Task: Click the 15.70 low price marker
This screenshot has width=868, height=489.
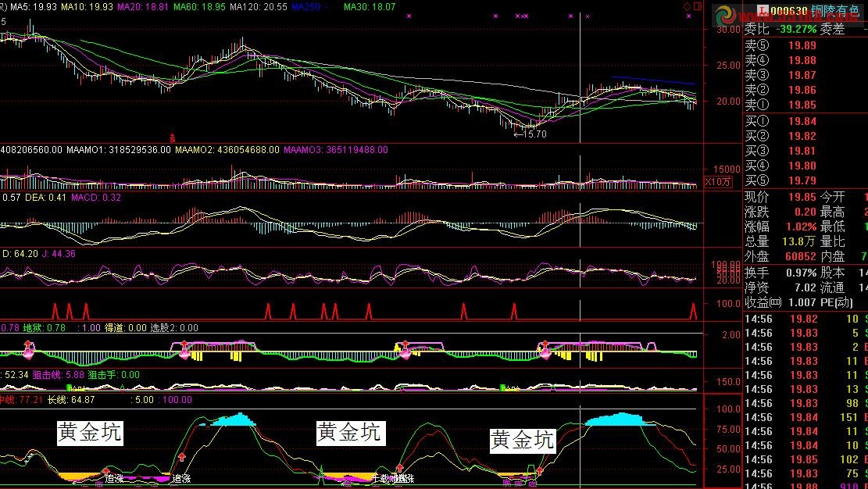Action: coord(530,134)
